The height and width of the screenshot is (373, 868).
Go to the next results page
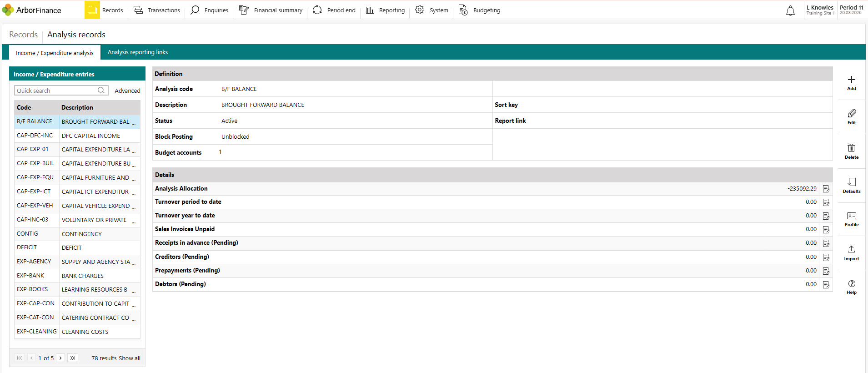point(60,358)
